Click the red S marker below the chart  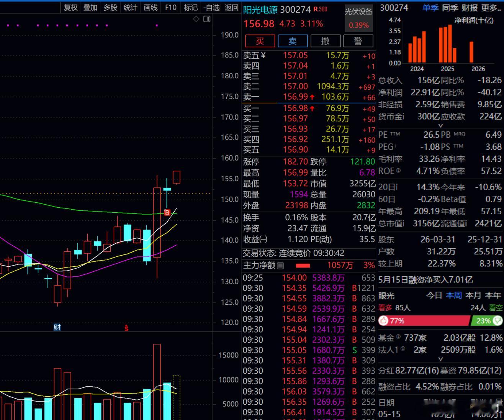click(x=126, y=328)
